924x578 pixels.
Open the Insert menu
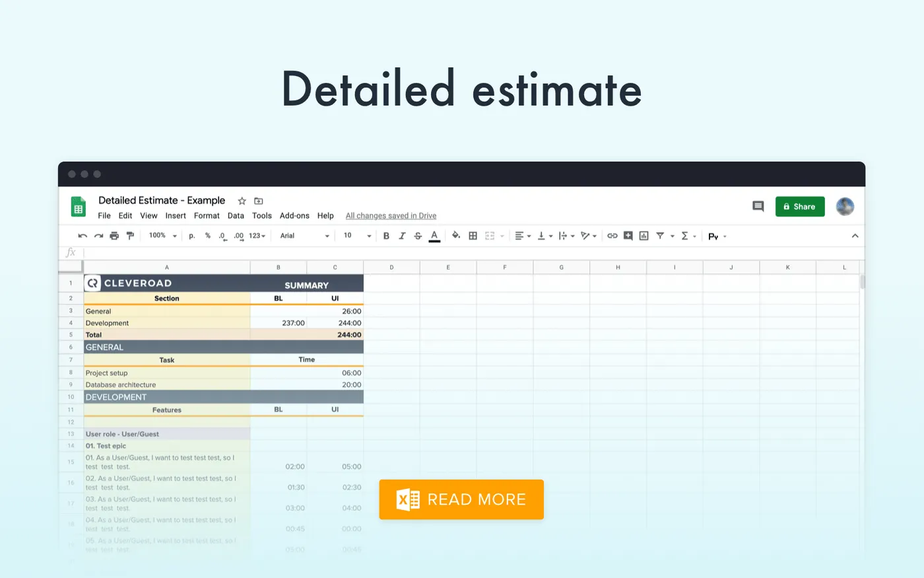click(176, 216)
